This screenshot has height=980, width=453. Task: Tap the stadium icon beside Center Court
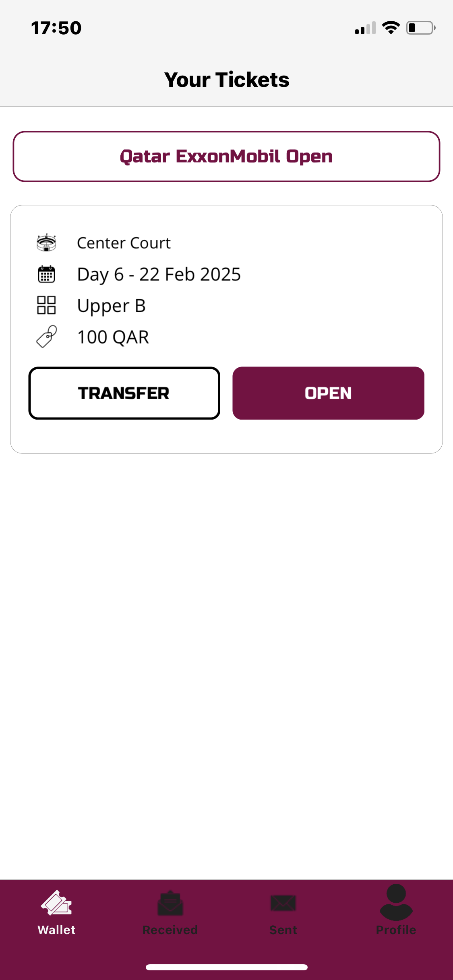click(x=46, y=243)
